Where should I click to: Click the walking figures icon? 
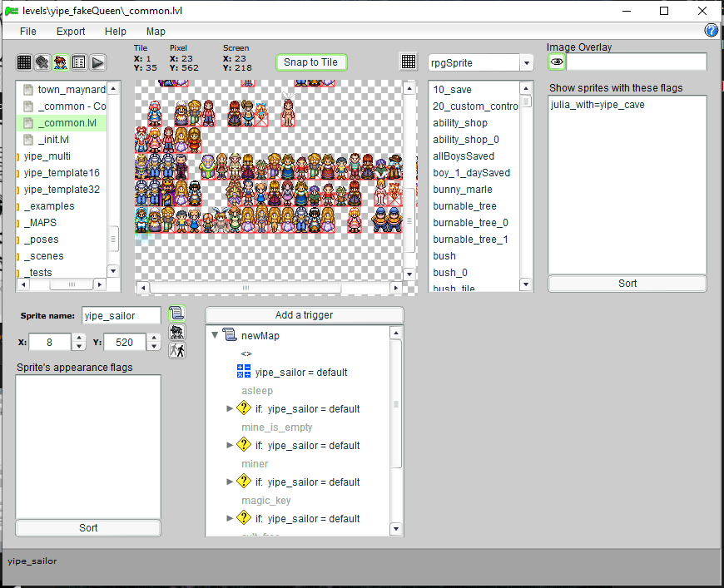pos(176,350)
